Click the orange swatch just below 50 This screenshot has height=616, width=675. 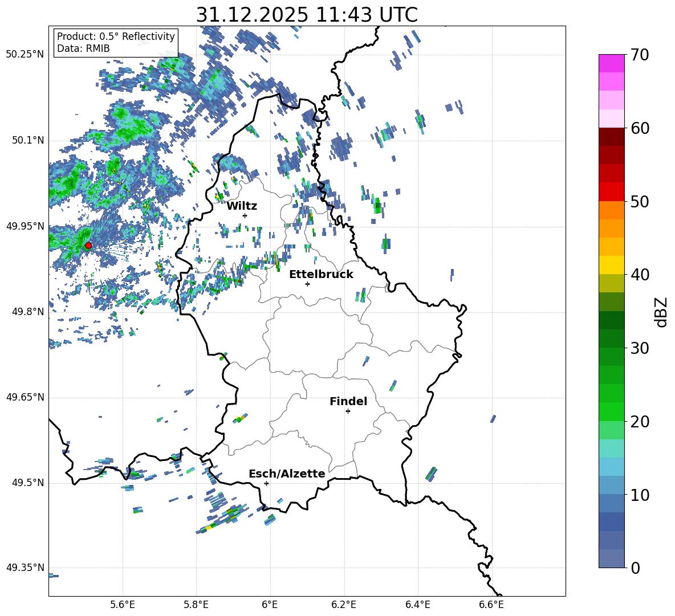pyautogui.click(x=612, y=210)
